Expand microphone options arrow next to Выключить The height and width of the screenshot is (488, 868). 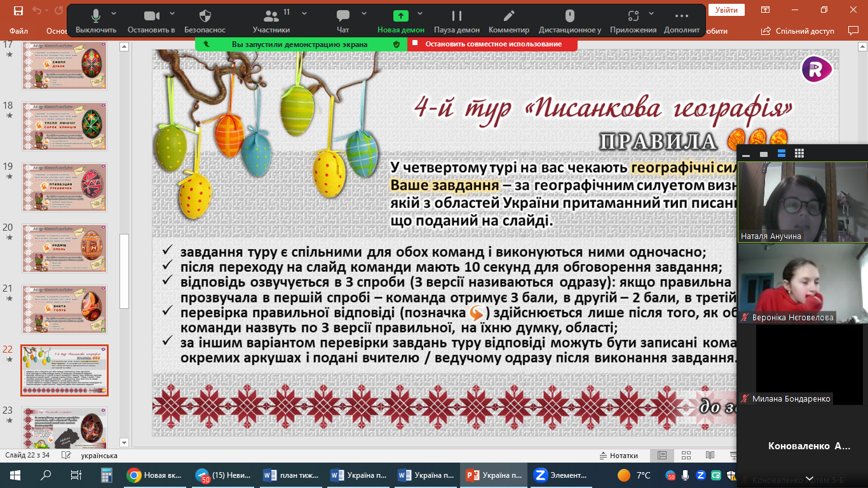pos(114,13)
